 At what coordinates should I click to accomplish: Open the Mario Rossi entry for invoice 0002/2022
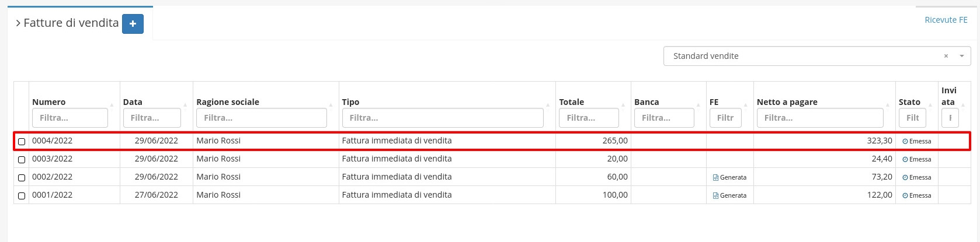218,177
